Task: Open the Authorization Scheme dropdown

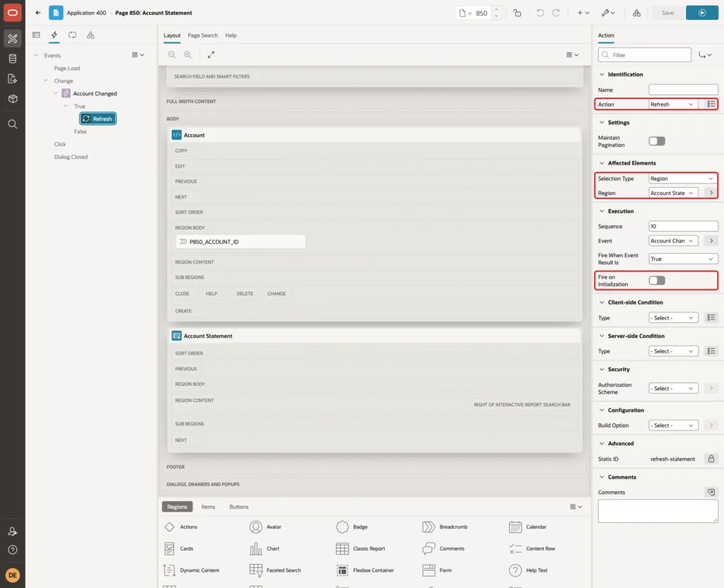Action: 673,389
